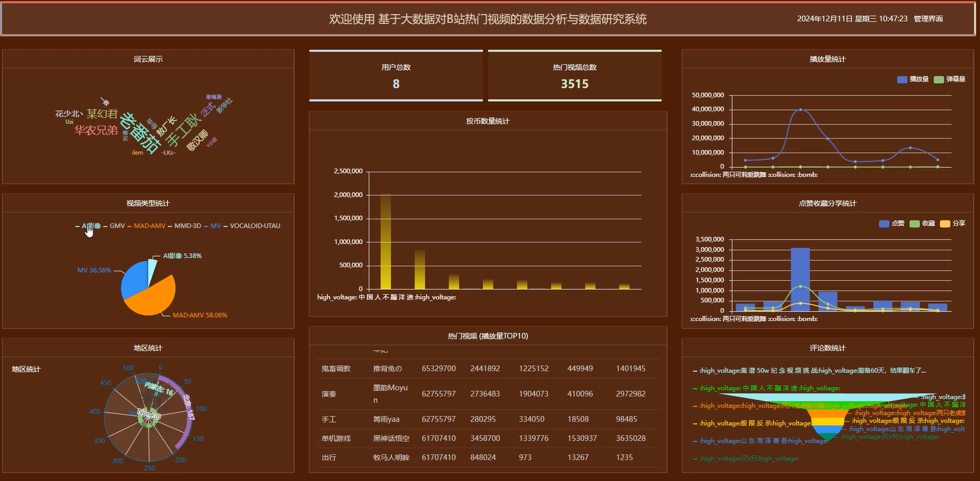Click the 投币数量统计 panel title

488,121
